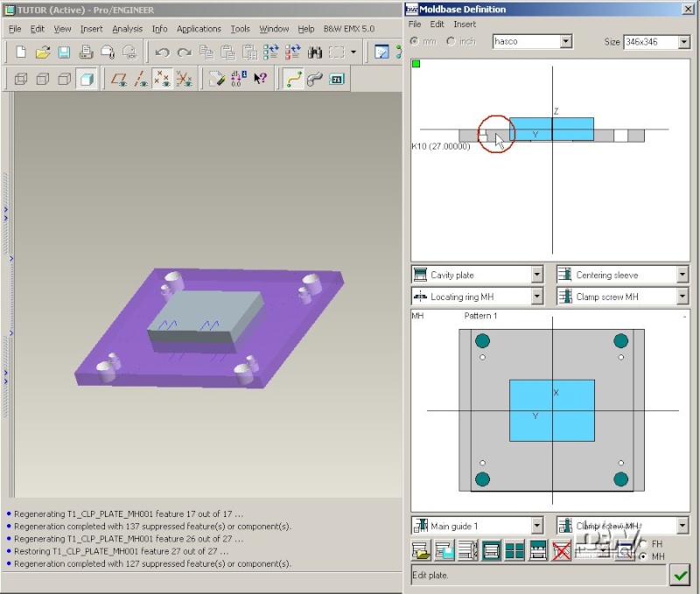Click the four-square cavity layout icon
Image resolution: width=700 pixels, height=594 pixels.
click(x=514, y=550)
